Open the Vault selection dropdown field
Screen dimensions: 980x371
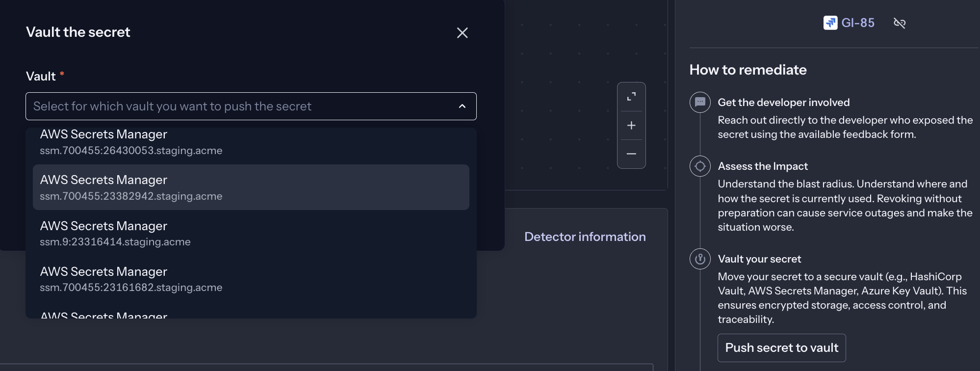point(251,106)
